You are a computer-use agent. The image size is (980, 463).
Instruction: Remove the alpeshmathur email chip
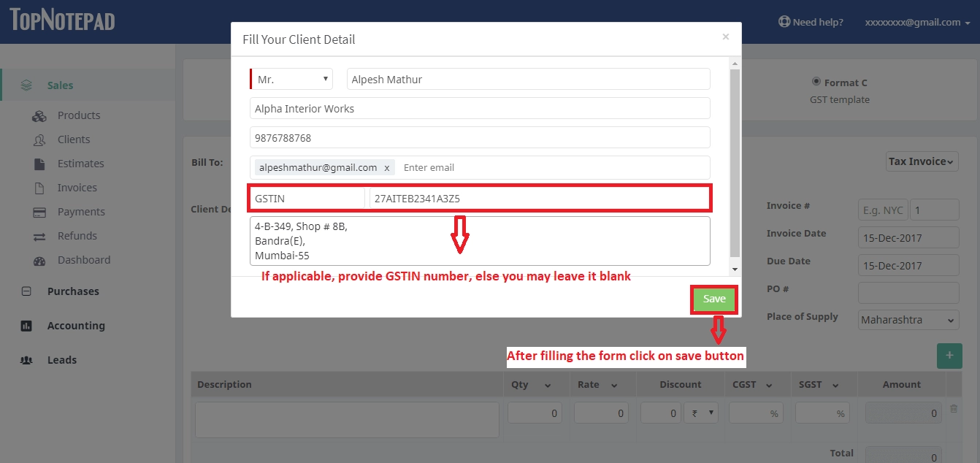pos(387,167)
